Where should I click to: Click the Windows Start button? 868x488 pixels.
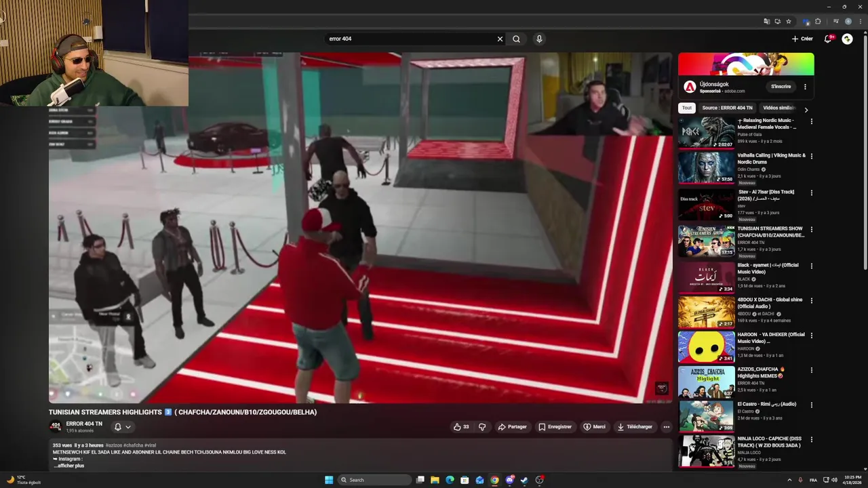[x=329, y=480]
